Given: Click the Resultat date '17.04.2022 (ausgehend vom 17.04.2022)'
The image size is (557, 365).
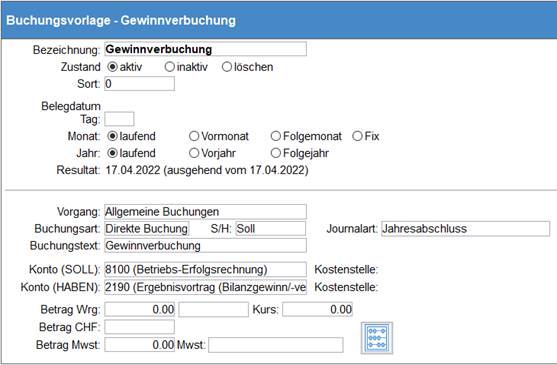Looking at the screenshot, I should point(207,170).
